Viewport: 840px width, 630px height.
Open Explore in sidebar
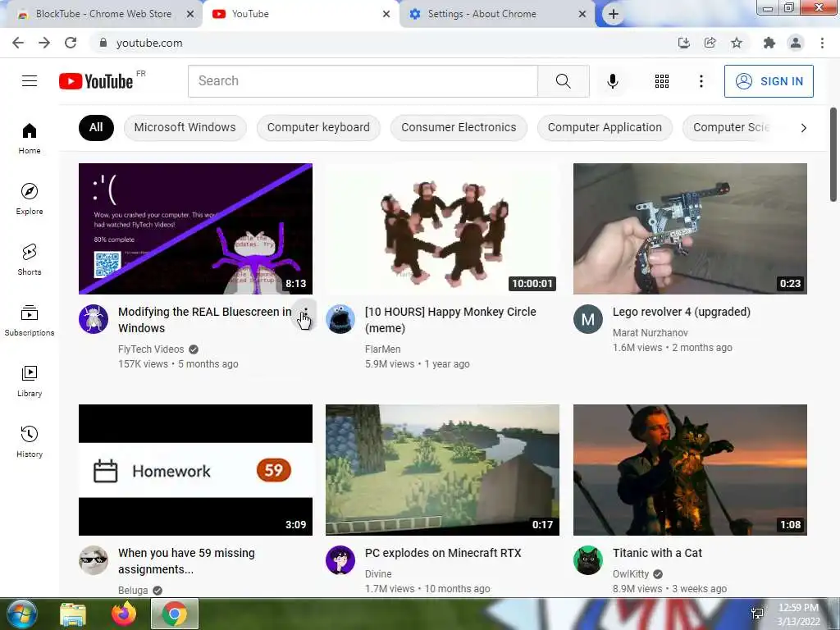coord(30,199)
